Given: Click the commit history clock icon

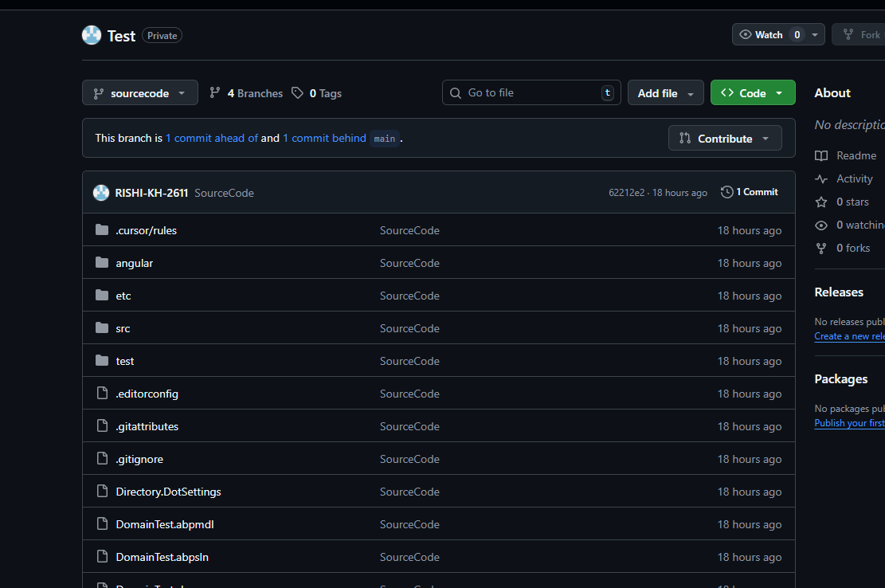Looking at the screenshot, I should click(726, 192).
